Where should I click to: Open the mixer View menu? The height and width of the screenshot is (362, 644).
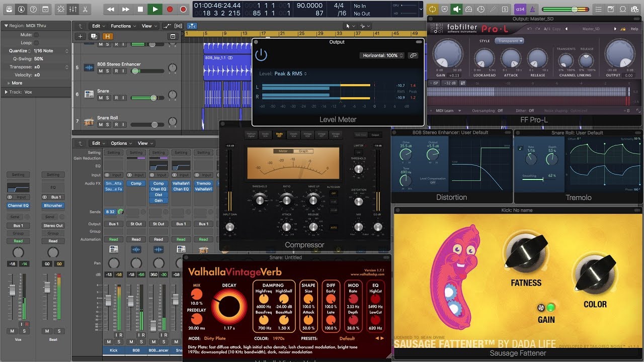(x=145, y=143)
